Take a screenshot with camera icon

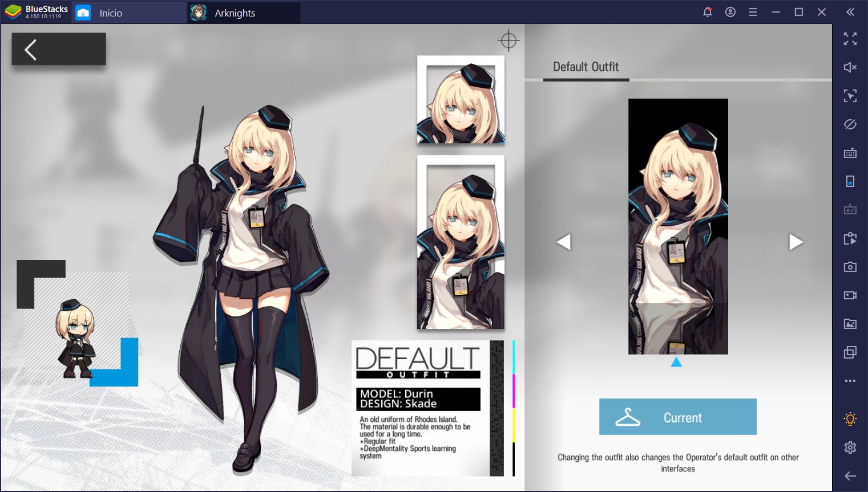point(850,267)
